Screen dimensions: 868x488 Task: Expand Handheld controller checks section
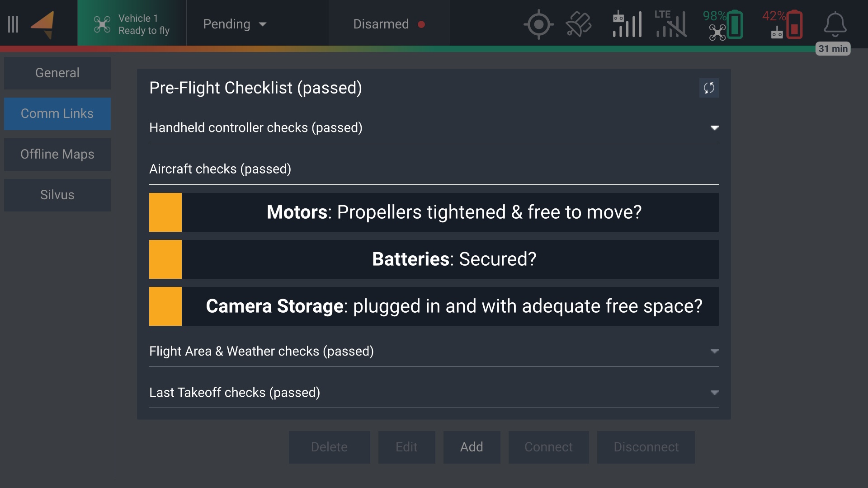(434, 128)
